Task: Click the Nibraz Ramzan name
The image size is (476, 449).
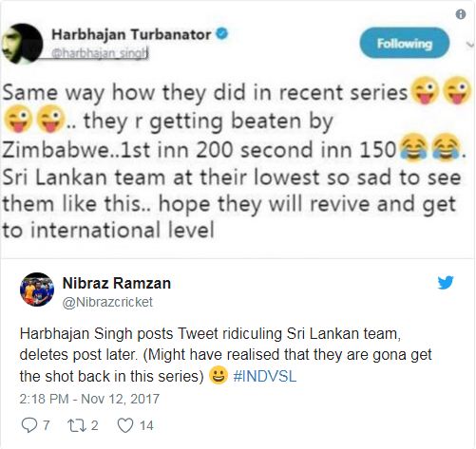Action: click(x=117, y=283)
